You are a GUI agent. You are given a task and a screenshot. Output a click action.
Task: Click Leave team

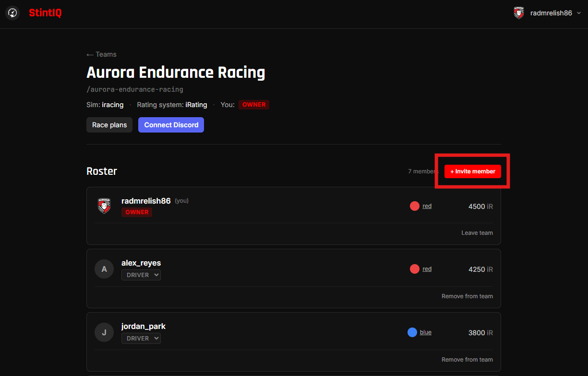(x=477, y=233)
